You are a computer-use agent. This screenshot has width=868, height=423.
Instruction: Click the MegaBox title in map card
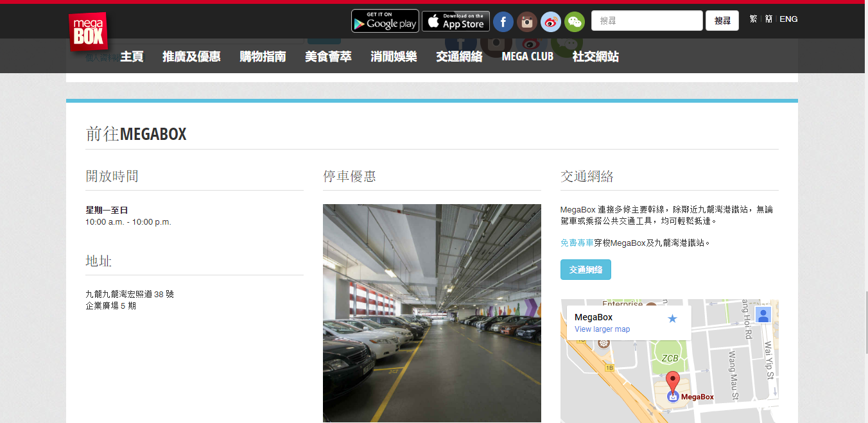[593, 317]
